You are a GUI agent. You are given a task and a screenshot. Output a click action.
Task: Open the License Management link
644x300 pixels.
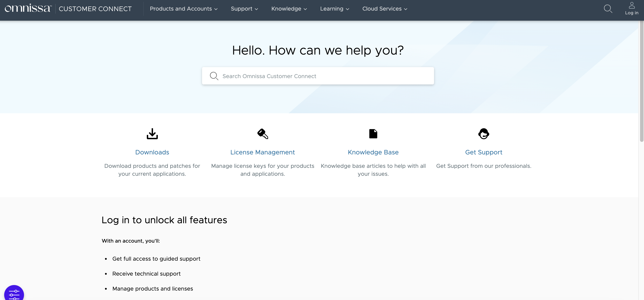coord(263,152)
